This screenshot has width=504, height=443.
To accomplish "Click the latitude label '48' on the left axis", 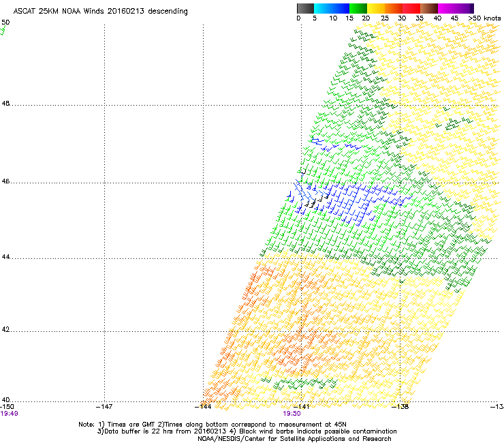I will [x=5, y=104].
